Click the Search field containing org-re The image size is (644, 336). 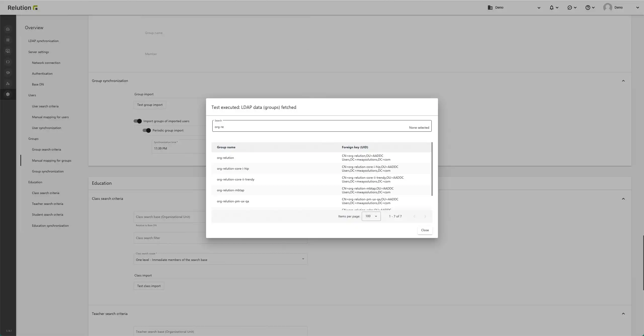[x=322, y=126]
